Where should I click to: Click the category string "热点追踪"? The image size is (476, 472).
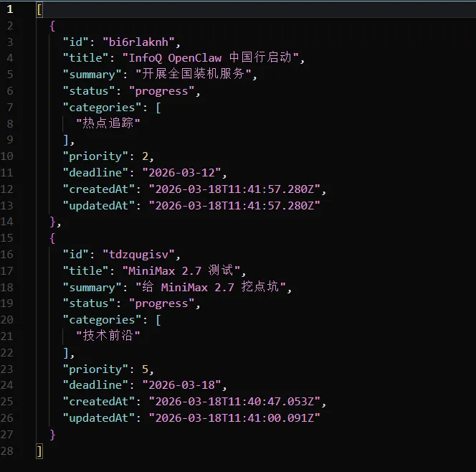(108, 123)
